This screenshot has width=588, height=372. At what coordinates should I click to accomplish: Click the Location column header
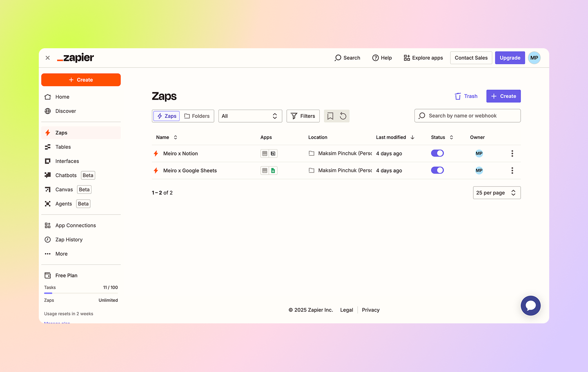[x=318, y=137]
